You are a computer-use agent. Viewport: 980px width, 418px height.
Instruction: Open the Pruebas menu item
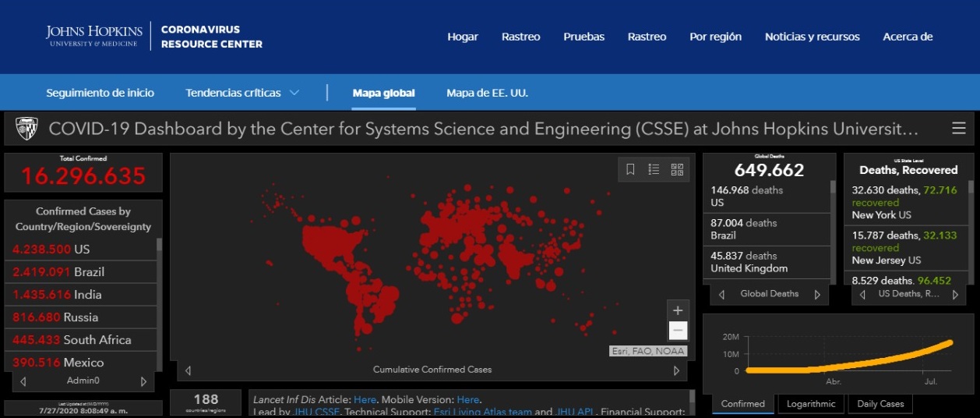(x=584, y=37)
